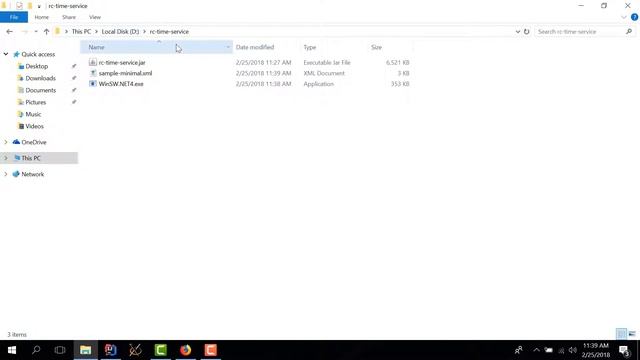Image resolution: width=640 pixels, height=360 pixels.
Task: Select WinSW.NET4.exe file
Action: pyautogui.click(x=121, y=84)
